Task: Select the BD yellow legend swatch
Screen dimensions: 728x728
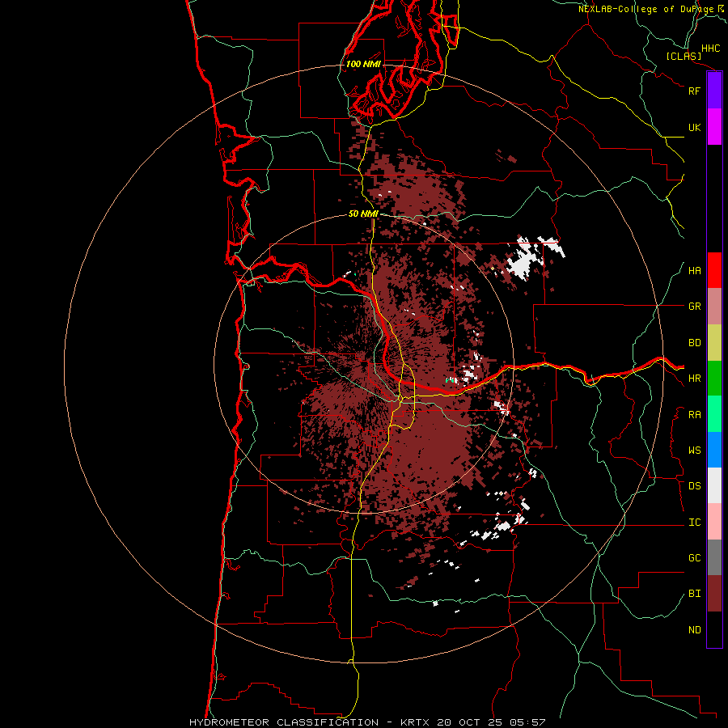Action: pyautogui.click(x=714, y=343)
